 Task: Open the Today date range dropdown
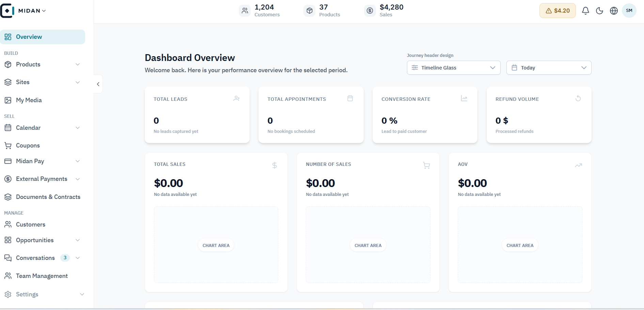coord(549,68)
